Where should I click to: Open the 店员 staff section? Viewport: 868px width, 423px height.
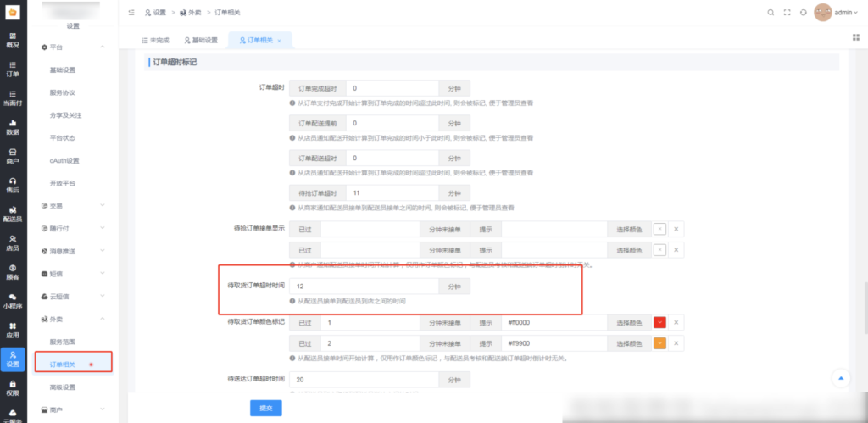coord(13,242)
